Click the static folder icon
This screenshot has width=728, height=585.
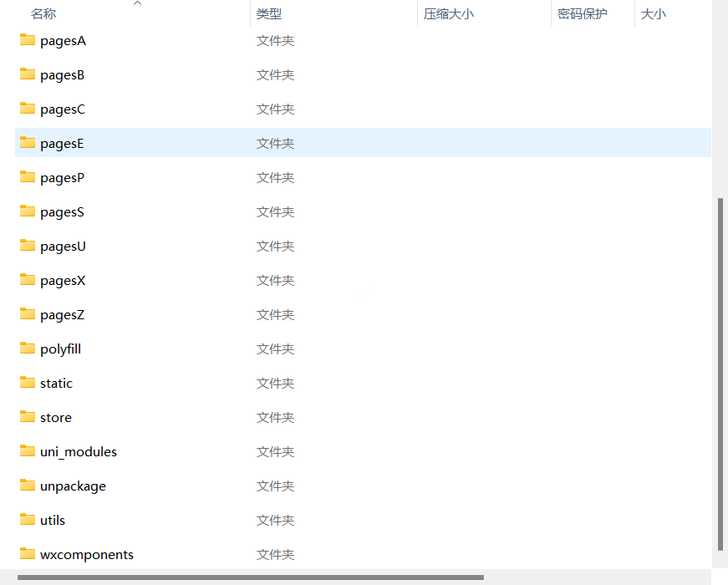click(x=28, y=383)
